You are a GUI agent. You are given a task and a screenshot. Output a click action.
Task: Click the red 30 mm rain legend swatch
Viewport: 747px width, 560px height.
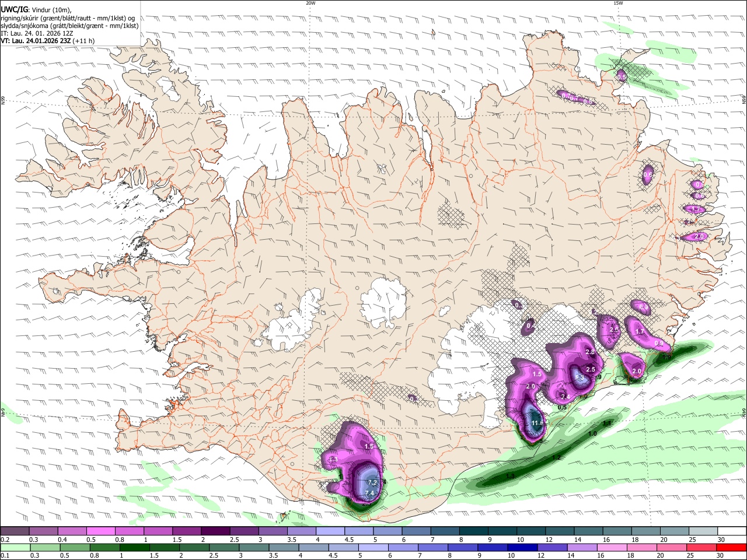(x=732, y=548)
